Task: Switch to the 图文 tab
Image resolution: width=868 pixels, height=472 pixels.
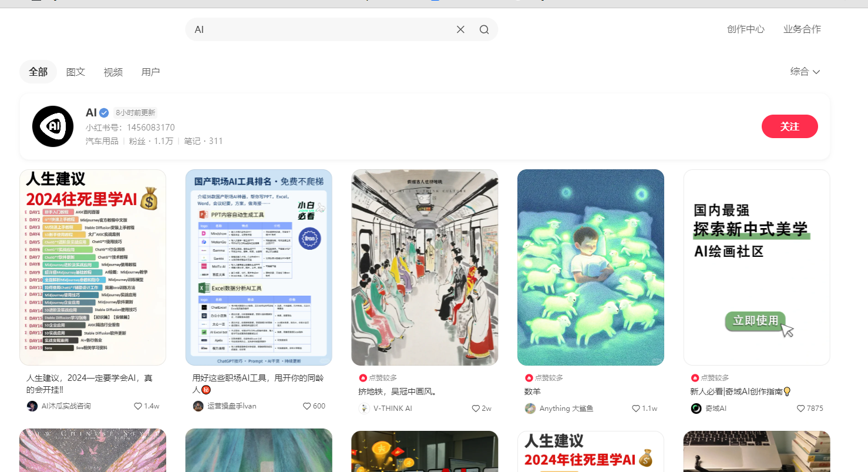Action: [x=76, y=72]
